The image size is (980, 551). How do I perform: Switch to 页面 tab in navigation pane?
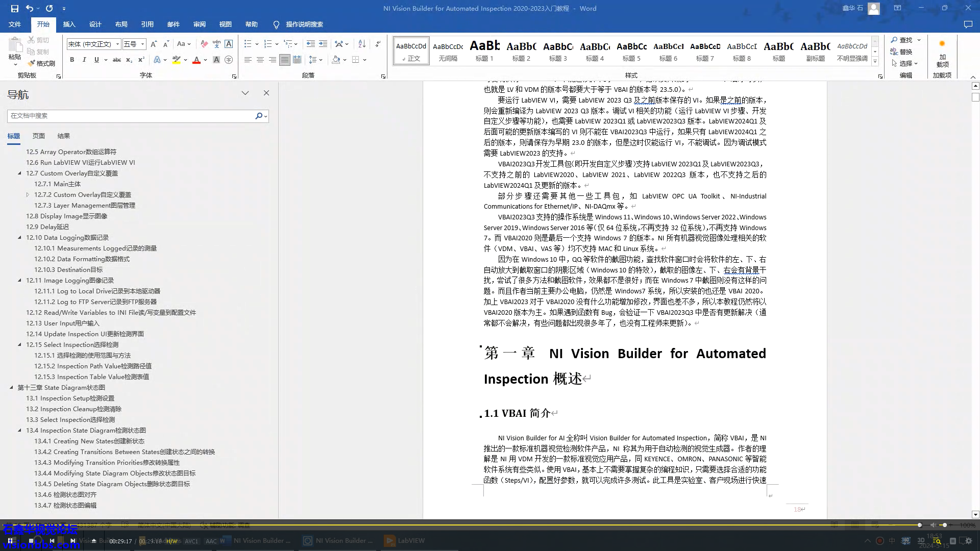[x=39, y=136]
